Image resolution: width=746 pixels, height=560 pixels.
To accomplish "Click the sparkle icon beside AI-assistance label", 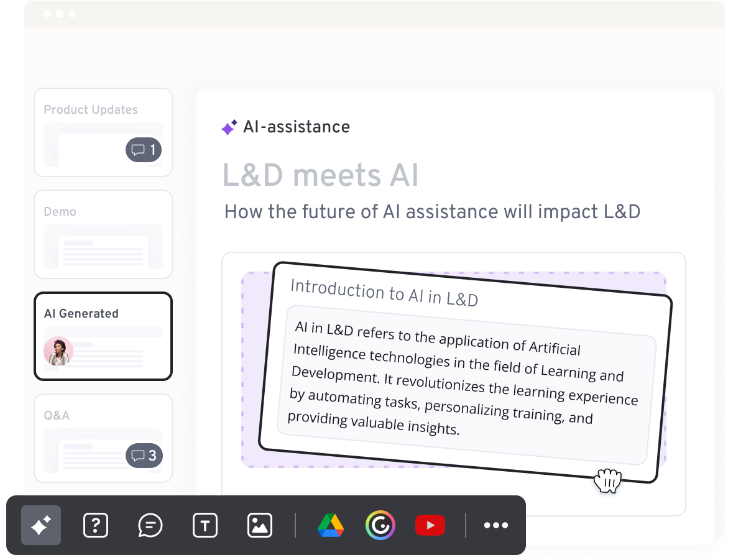I will point(228,127).
